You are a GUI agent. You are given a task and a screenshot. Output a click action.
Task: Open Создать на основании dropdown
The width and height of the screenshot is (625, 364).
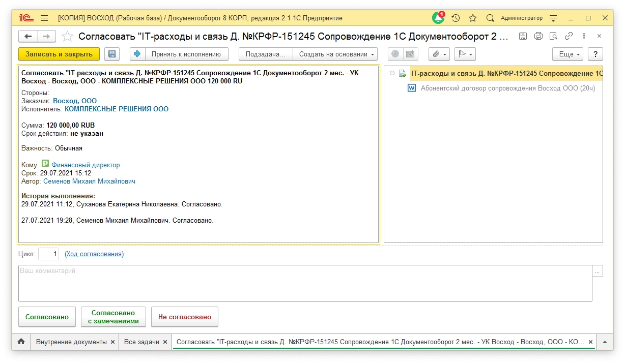click(x=336, y=54)
